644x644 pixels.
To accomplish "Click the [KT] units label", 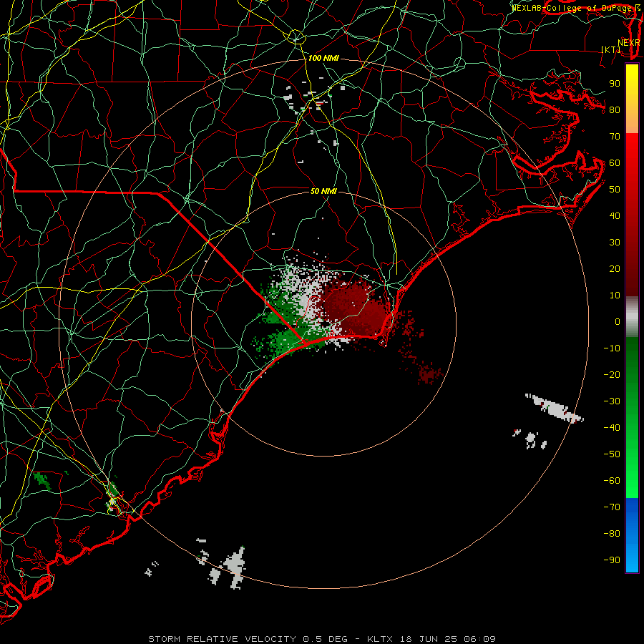I will tap(611, 49).
